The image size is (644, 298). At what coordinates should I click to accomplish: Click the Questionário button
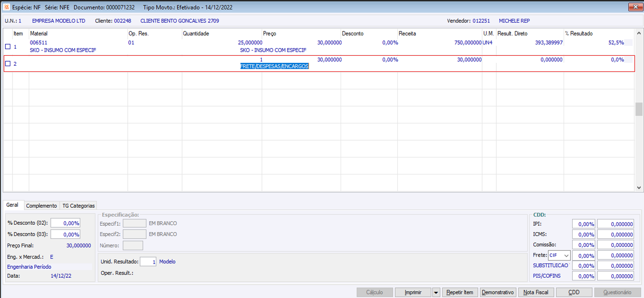(618, 293)
